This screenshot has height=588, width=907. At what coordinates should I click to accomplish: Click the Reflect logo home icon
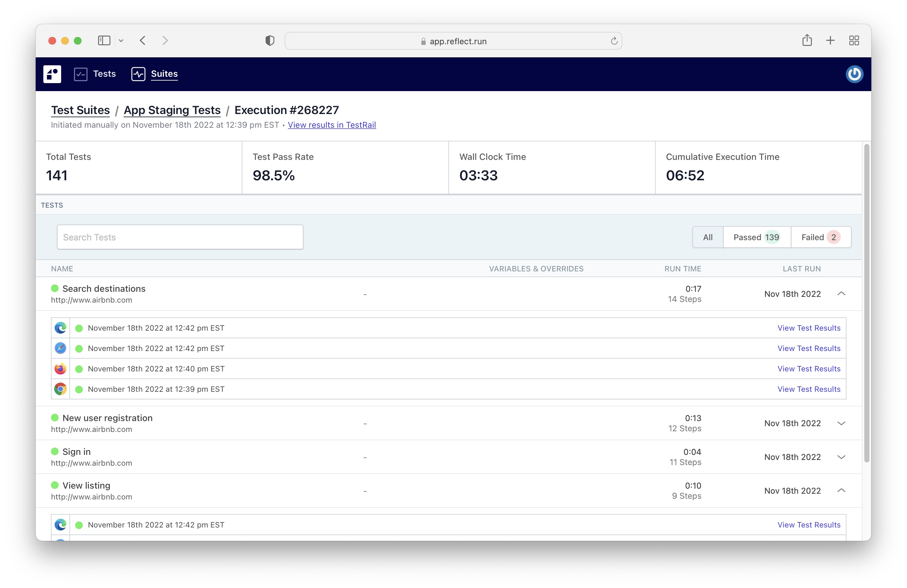click(52, 74)
